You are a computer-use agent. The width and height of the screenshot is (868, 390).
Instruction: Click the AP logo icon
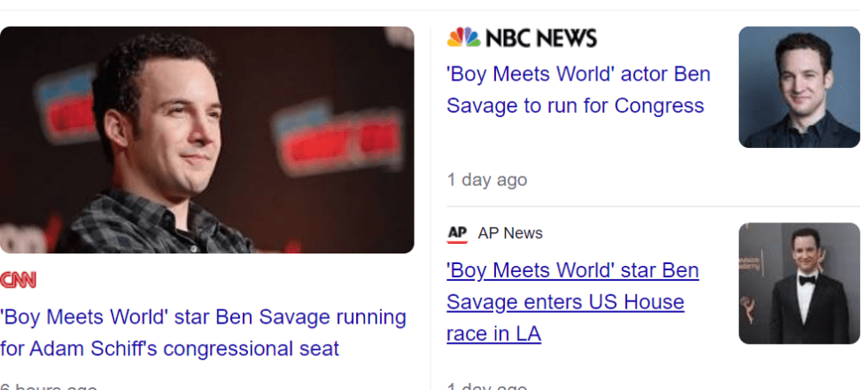coord(457,233)
